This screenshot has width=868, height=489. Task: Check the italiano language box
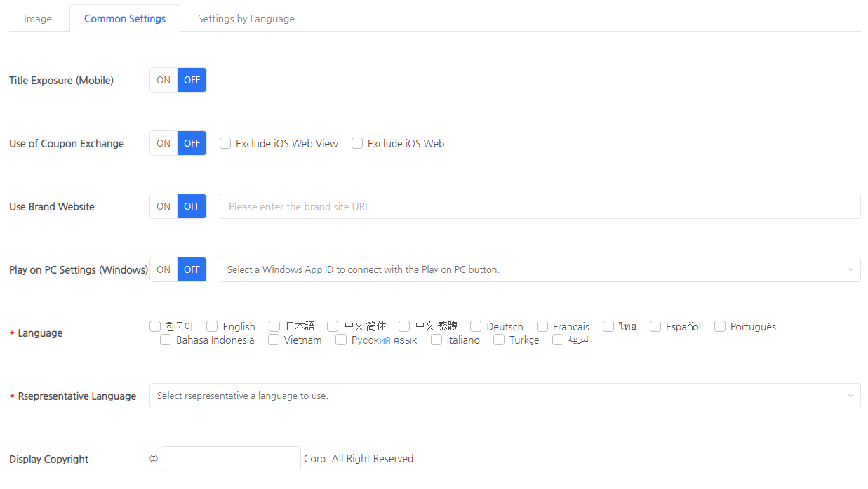pyautogui.click(x=436, y=340)
